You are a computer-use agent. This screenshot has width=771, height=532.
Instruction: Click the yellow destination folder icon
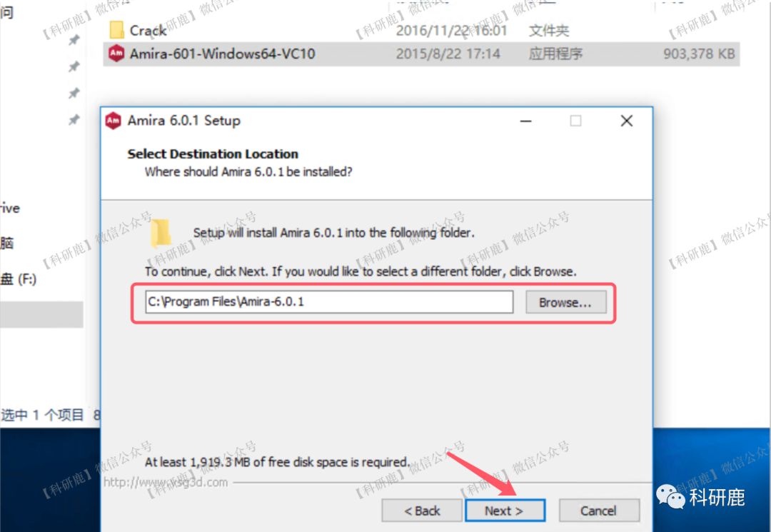[x=161, y=233]
